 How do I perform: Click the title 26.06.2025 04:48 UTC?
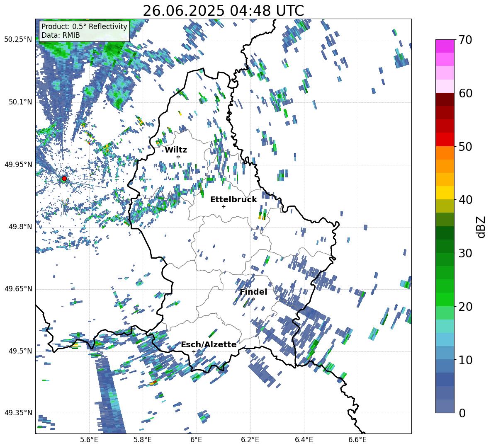pos(223,11)
